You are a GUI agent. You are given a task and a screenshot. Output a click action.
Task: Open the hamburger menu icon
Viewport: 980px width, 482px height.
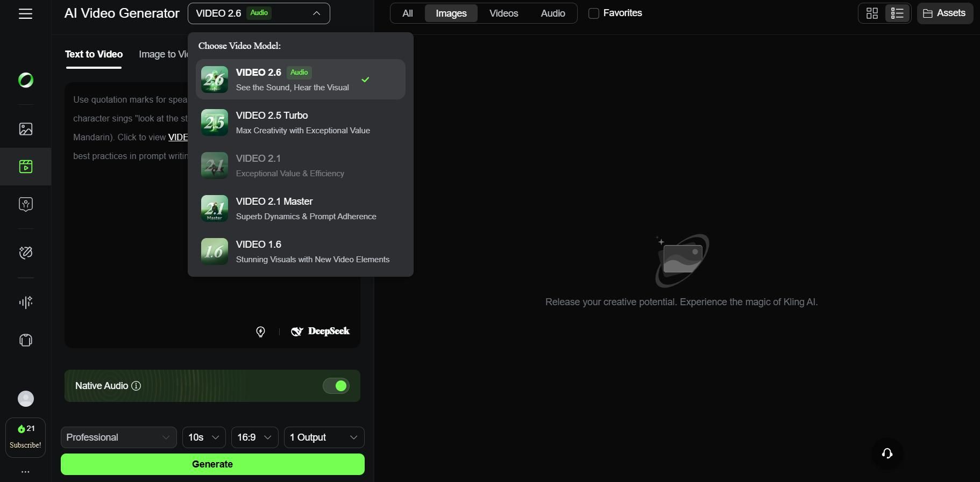click(25, 14)
